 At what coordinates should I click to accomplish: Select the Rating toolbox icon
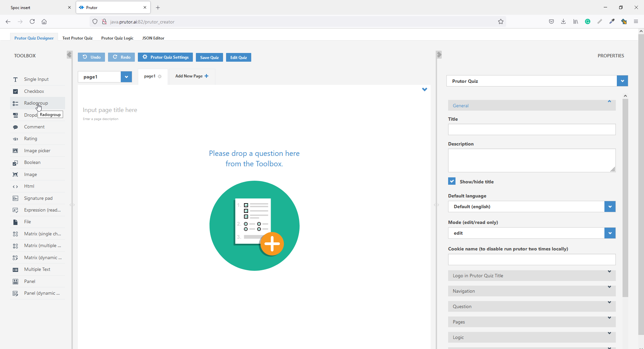click(15, 139)
